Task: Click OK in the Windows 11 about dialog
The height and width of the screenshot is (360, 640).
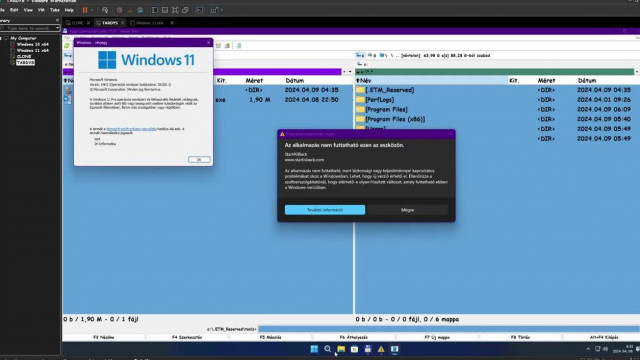Action: point(199,159)
